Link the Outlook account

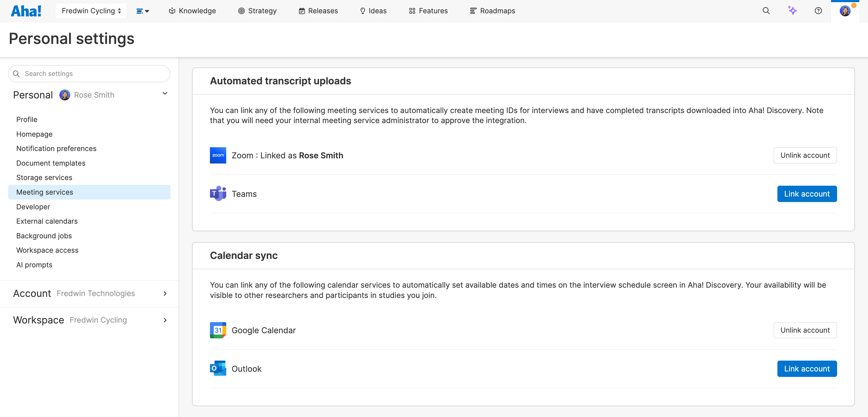[807, 368]
